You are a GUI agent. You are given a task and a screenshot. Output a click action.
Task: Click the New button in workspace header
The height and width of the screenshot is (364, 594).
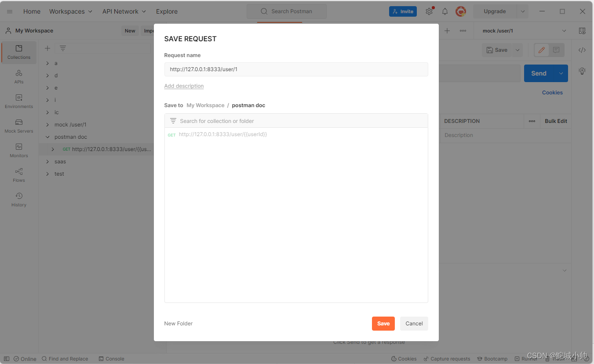[130, 31]
